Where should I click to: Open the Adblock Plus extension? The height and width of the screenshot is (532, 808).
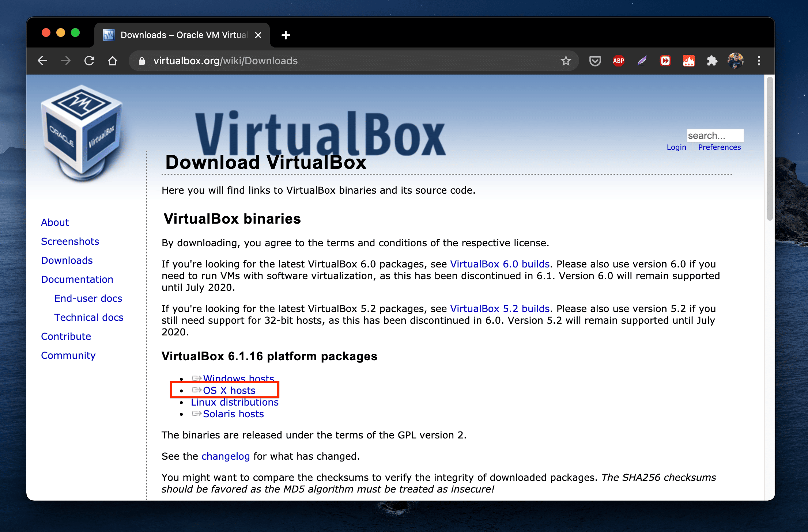point(618,61)
